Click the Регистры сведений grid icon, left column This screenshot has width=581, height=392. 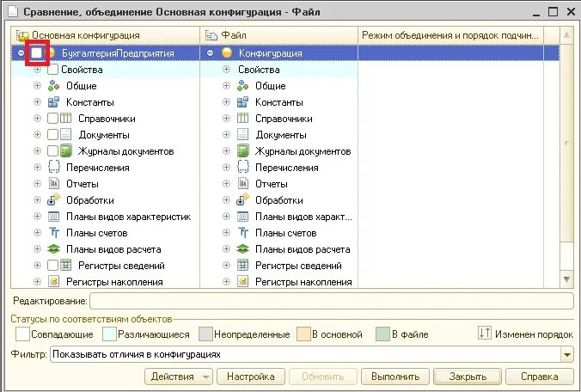(x=65, y=266)
